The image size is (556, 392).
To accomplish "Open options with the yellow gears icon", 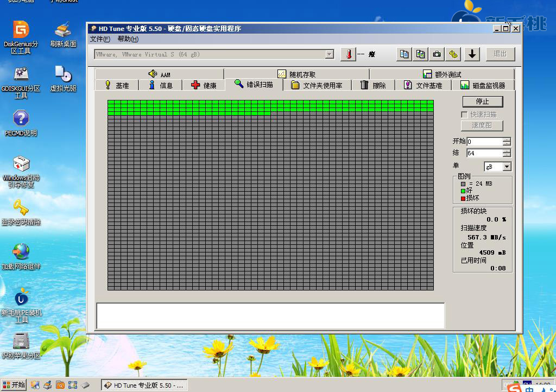I will tap(453, 54).
